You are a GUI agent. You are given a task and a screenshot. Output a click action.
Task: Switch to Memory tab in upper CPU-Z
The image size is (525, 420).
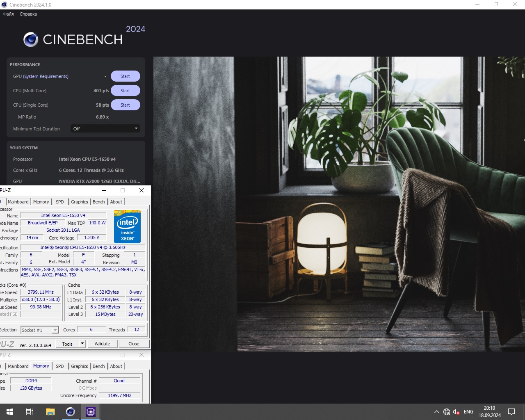click(41, 202)
